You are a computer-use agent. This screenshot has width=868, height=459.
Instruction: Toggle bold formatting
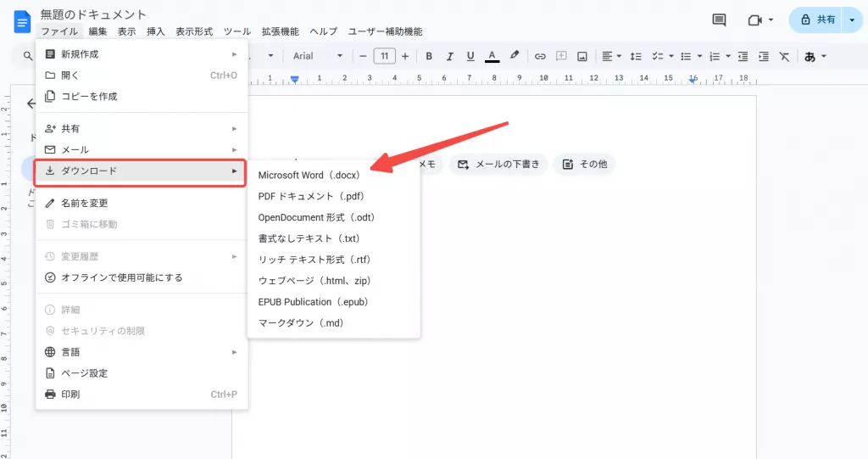(428, 56)
